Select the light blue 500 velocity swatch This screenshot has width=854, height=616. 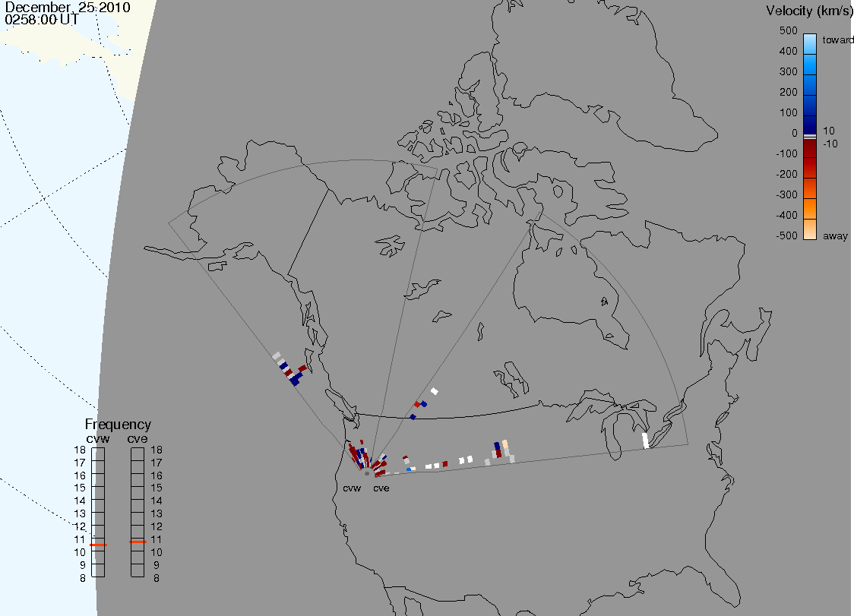point(810,43)
